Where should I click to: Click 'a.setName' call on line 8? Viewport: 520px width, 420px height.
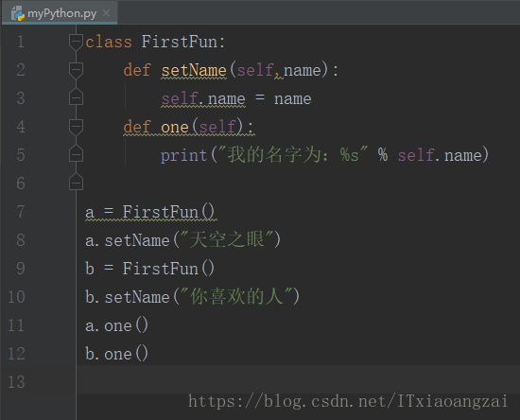point(128,240)
